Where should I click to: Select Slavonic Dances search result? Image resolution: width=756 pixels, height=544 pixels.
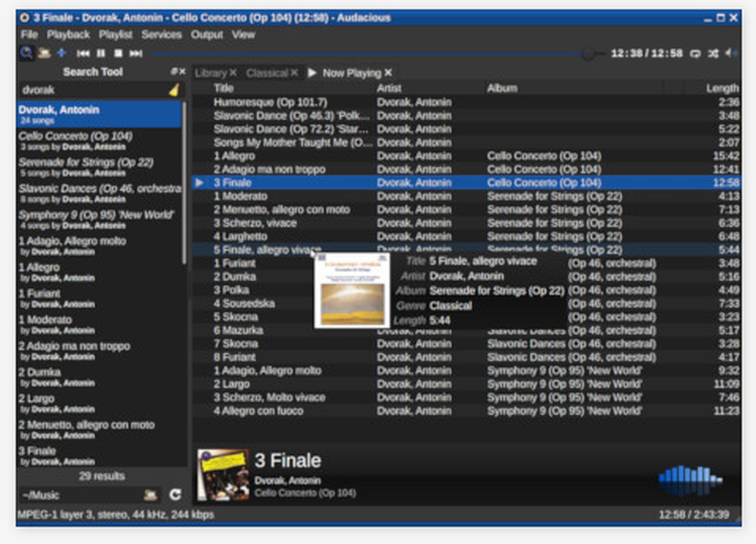99,193
